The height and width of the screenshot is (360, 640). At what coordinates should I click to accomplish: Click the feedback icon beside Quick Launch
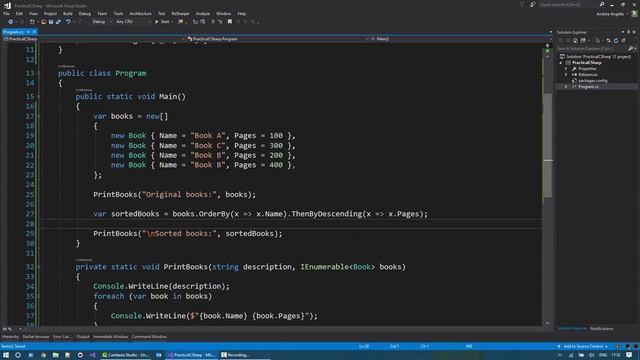pos(533,4)
